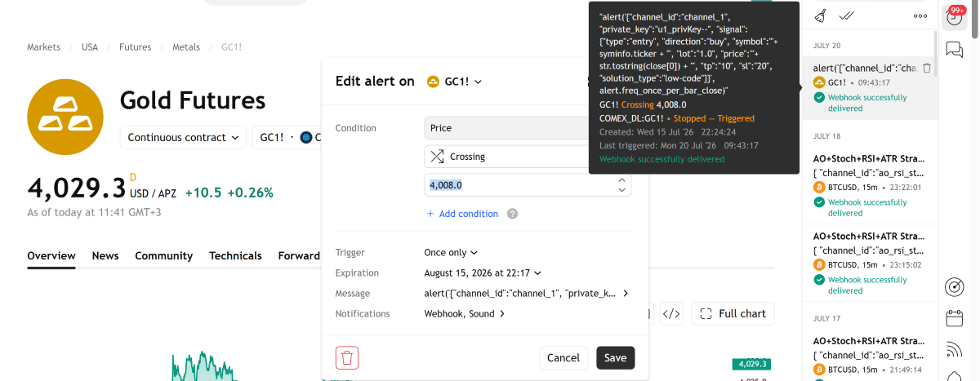Screen dimensions: 980x381
Task: Switch to the Technicals tab
Action: [235, 256]
